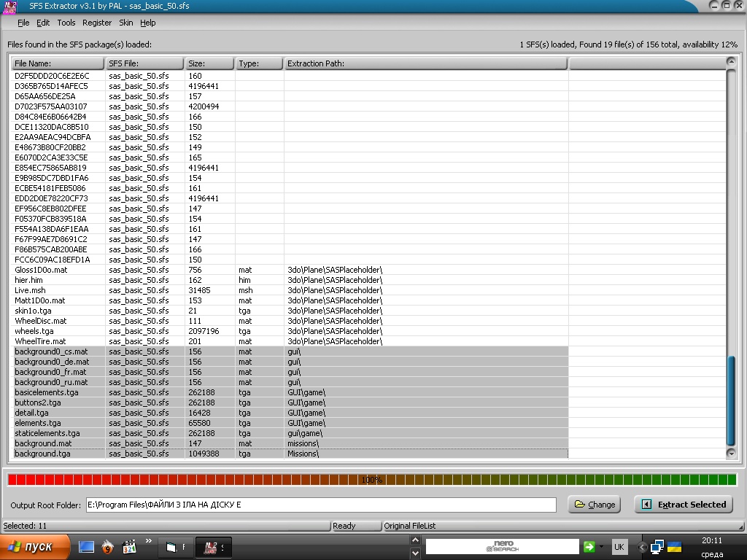
Task: Click the Change output folder button
Action: click(594, 505)
